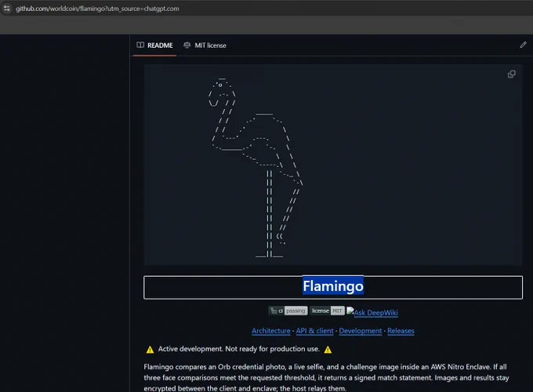Click the book icon beside README
The image size is (533, 392).
coord(140,45)
